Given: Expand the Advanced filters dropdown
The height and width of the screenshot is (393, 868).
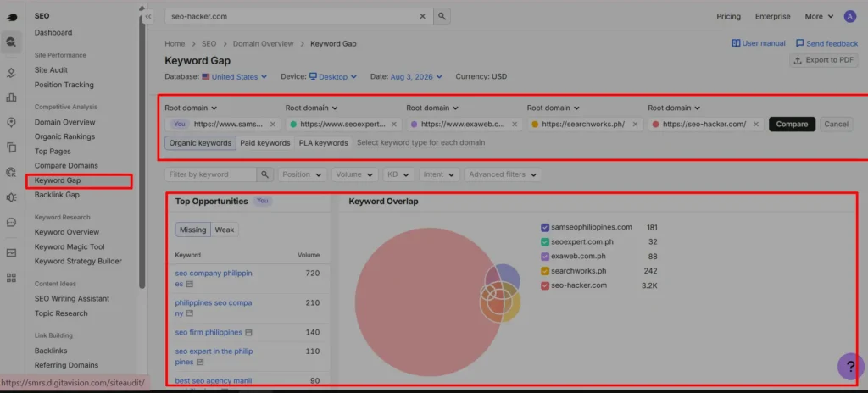Looking at the screenshot, I should point(503,174).
